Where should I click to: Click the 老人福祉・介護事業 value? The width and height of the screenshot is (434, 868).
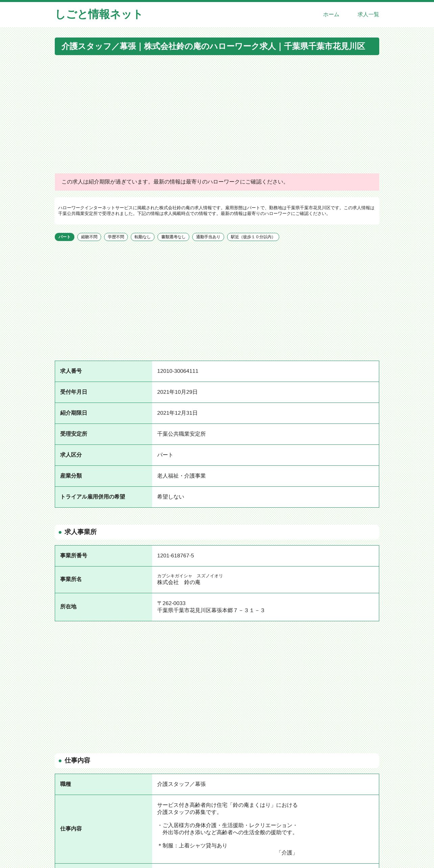tap(182, 476)
